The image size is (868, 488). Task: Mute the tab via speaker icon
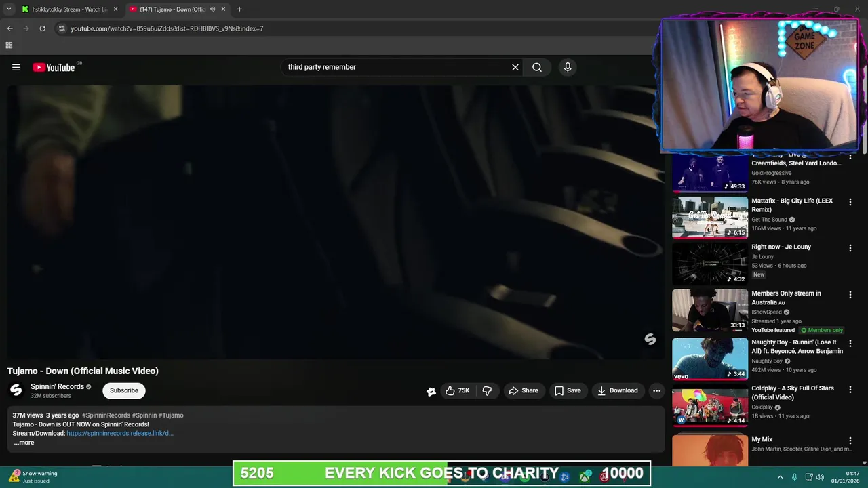(x=212, y=9)
